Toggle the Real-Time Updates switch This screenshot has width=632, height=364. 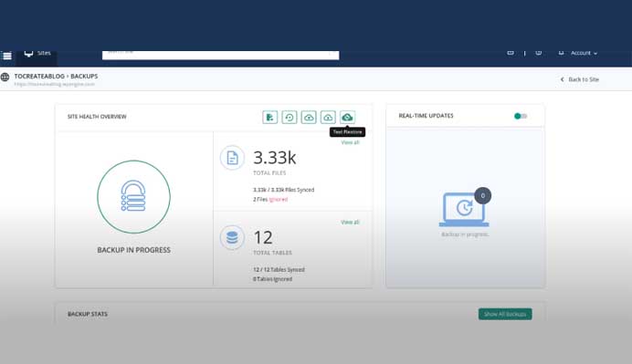tap(521, 116)
